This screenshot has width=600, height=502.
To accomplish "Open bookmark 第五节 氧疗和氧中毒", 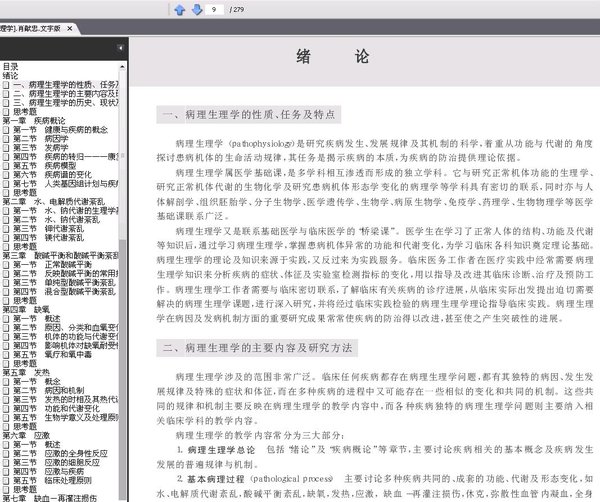I will tap(52, 355).
